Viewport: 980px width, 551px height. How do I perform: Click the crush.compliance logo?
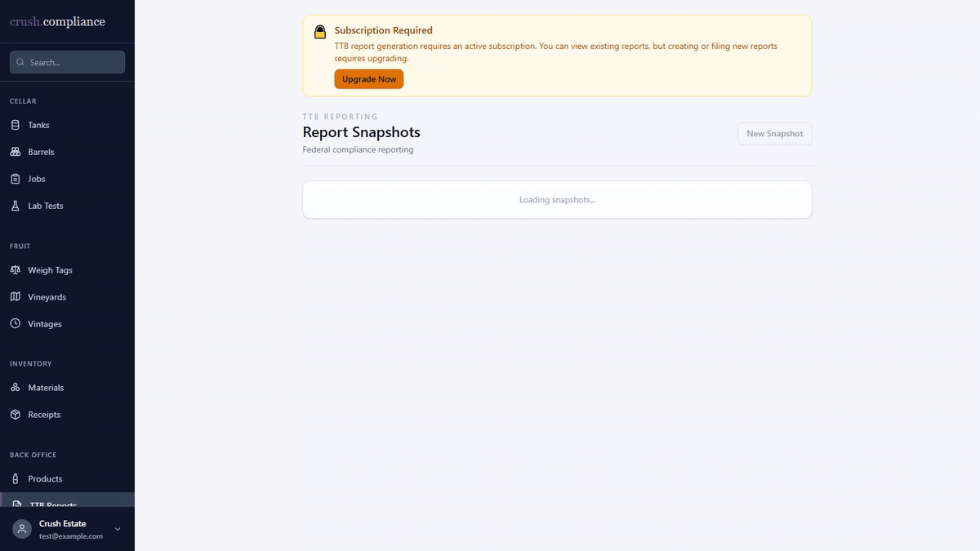(57, 22)
